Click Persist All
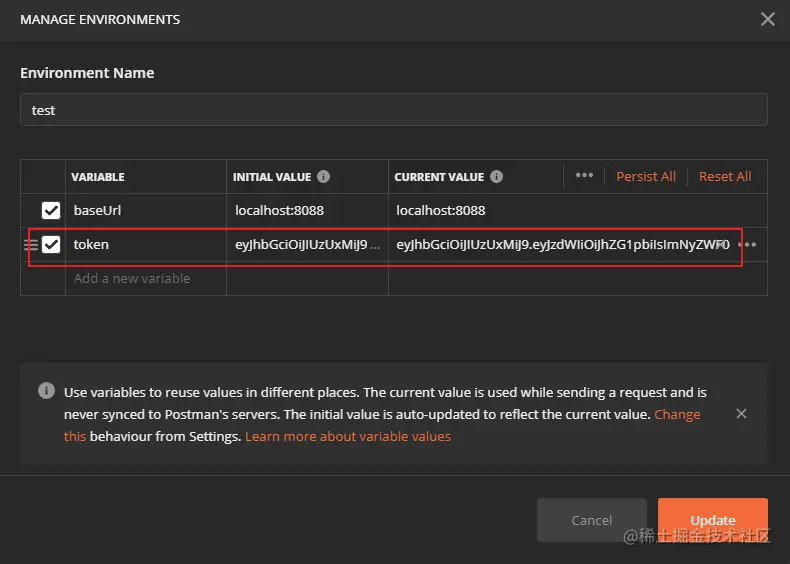790x564 pixels. click(646, 176)
